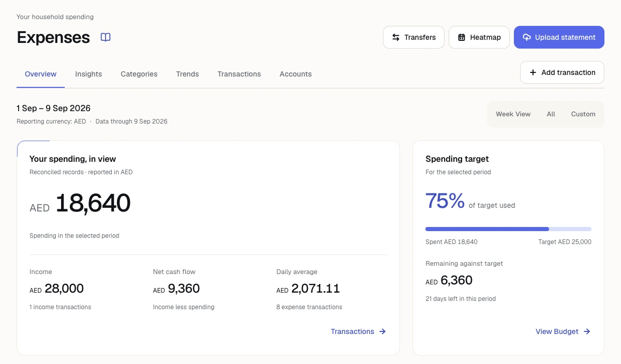Image resolution: width=621 pixels, height=364 pixels.
Task: Click the Spent AED 18,640 label
Action: (451, 241)
